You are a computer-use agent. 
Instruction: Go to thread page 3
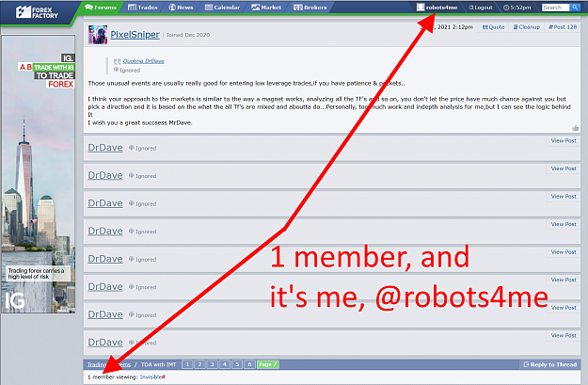213,364
